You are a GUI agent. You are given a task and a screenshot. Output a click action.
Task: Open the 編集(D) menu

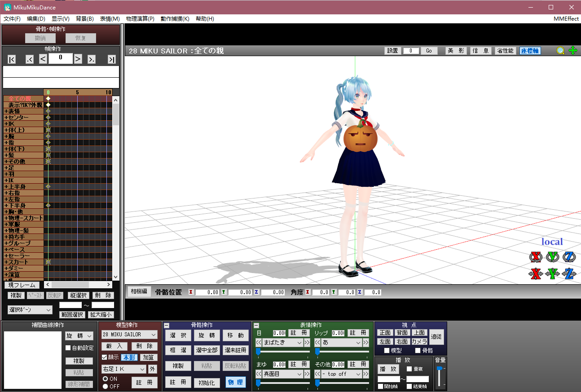[36, 19]
